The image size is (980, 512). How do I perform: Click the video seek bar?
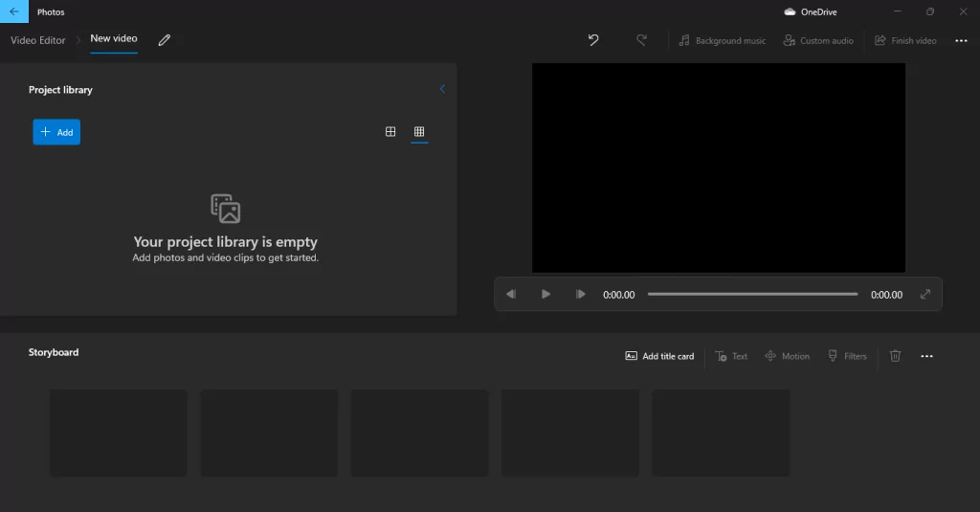click(752, 295)
